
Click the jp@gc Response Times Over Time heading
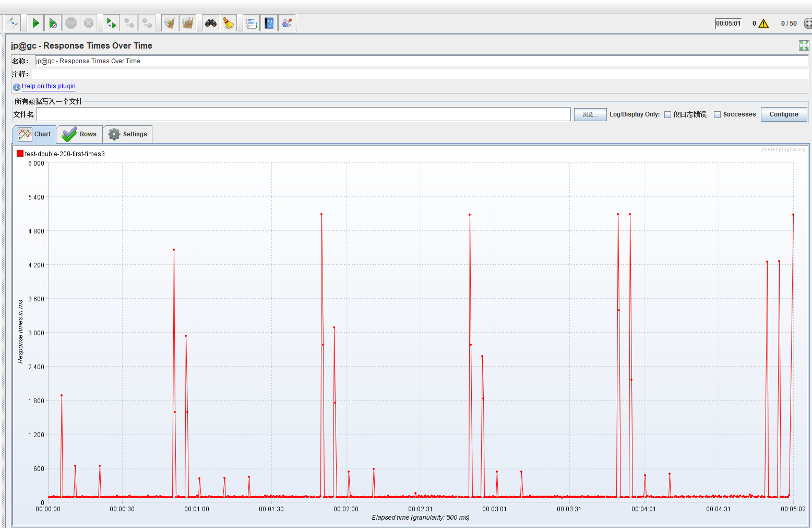(x=81, y=45)
